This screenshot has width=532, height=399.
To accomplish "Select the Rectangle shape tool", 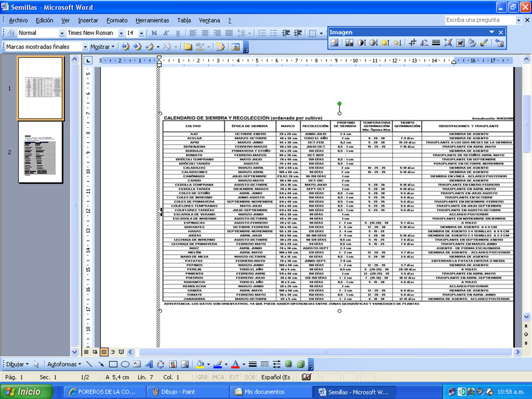I will coord(113,364).
